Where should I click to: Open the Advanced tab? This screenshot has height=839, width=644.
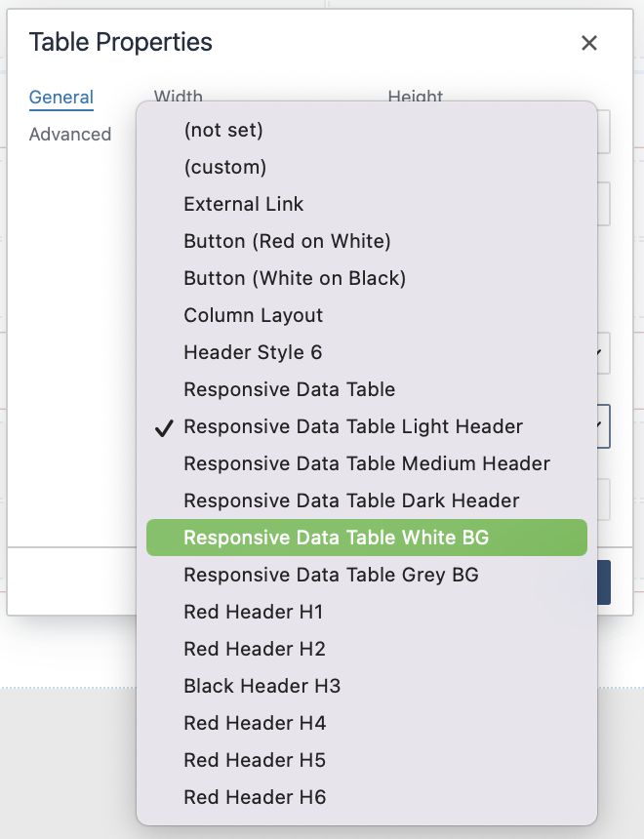click(x=70, y=135)
